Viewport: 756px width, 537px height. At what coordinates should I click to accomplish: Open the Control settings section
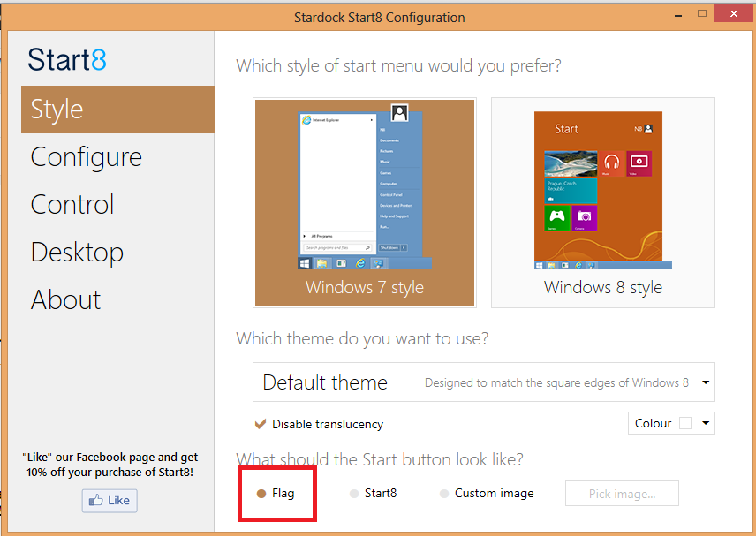click(x=72, y=204)
